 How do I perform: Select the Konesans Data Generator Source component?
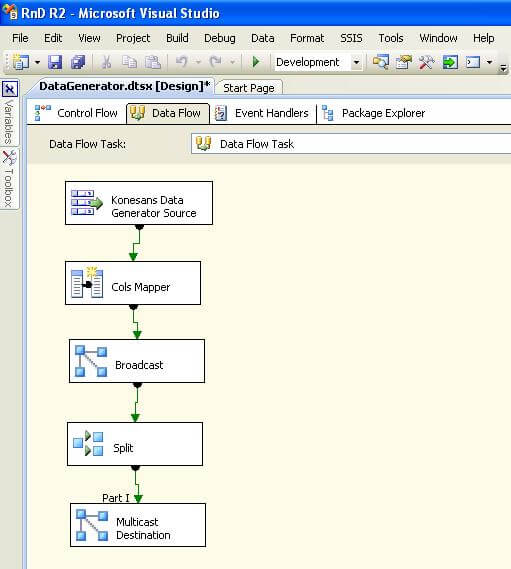pyautogui.click(x=139, y=203)
